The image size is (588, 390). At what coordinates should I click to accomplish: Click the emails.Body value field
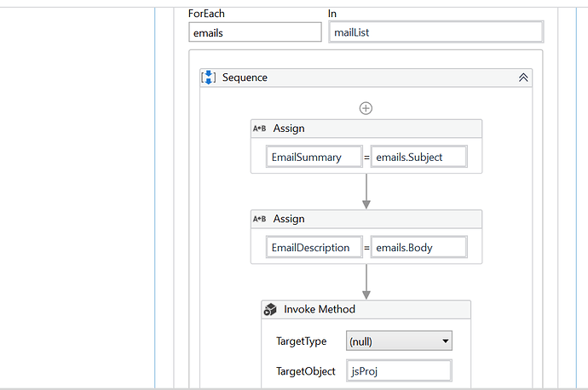coord(419,248)
